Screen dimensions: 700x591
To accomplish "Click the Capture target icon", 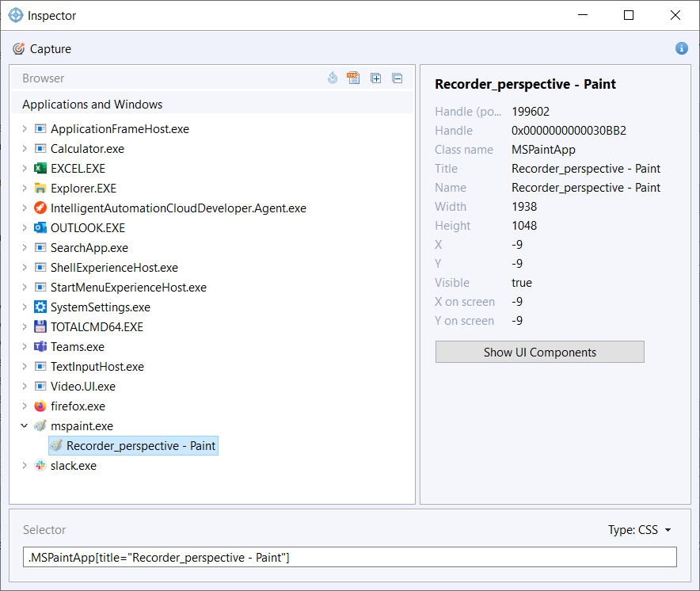I will [x=18, y=48].
